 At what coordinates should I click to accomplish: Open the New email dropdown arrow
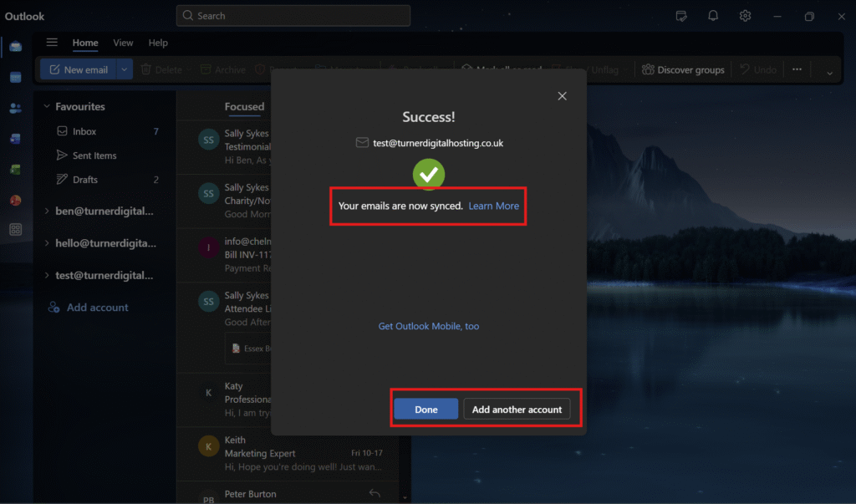tap(125, 70)
